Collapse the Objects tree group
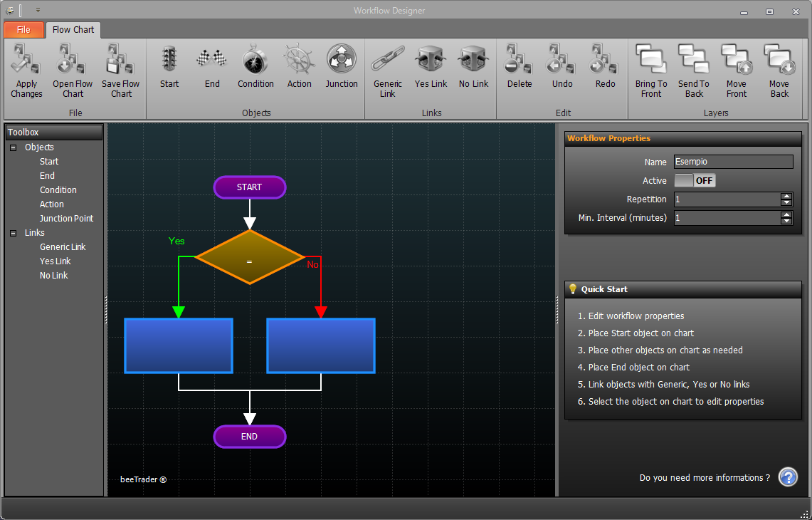 (x=14, y=147)
